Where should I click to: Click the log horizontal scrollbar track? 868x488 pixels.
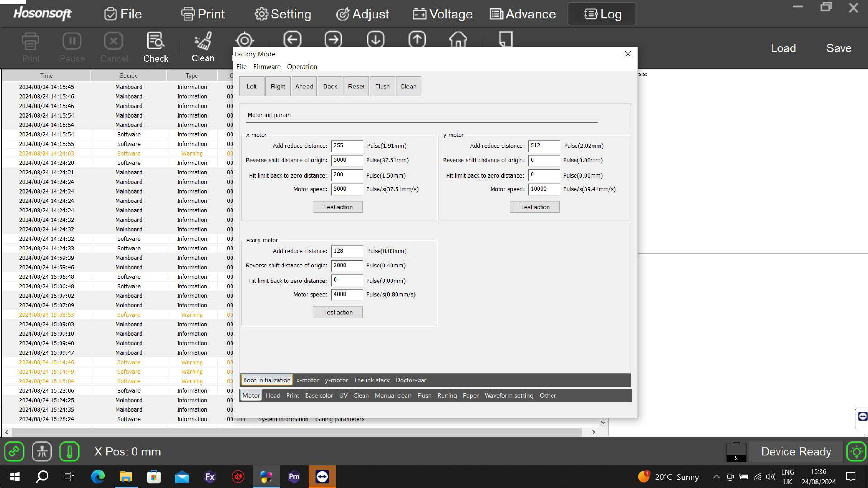coord(296,432)
